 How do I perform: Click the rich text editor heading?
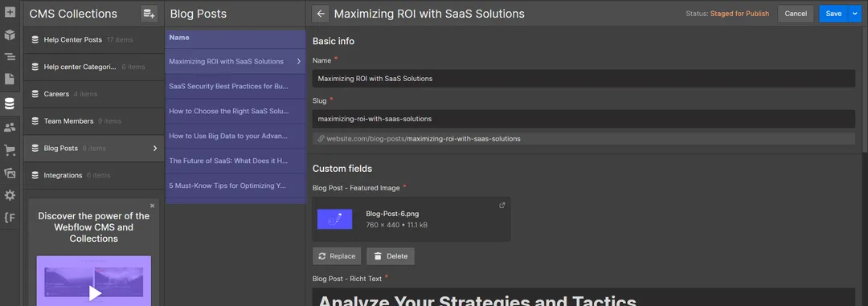(477, 301)
